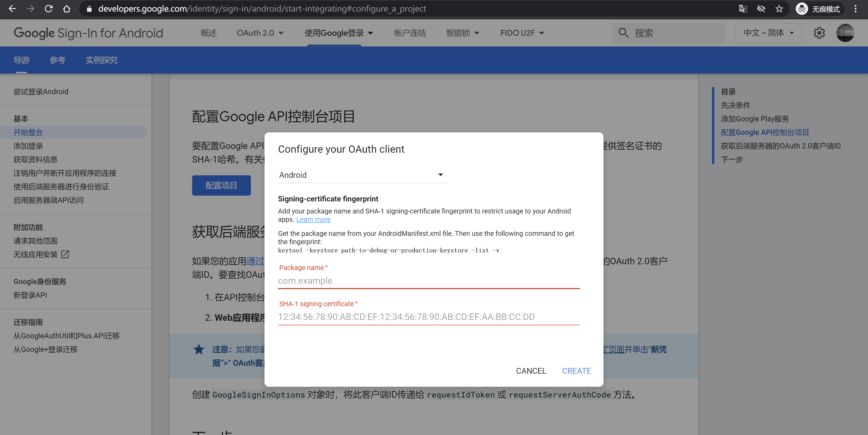Open the user account avatar

(x=845, y=33)
